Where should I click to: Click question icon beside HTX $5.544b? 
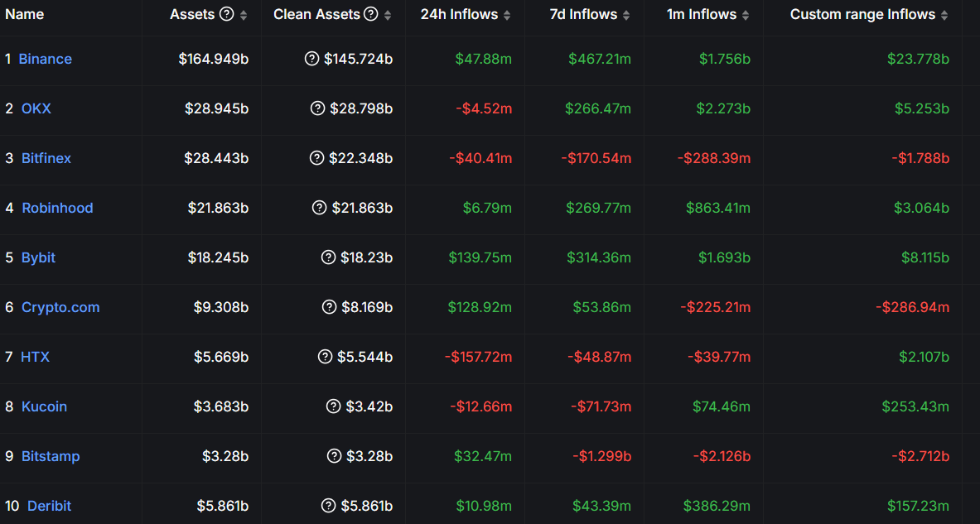pyautogui.click(x=325, y=357)
